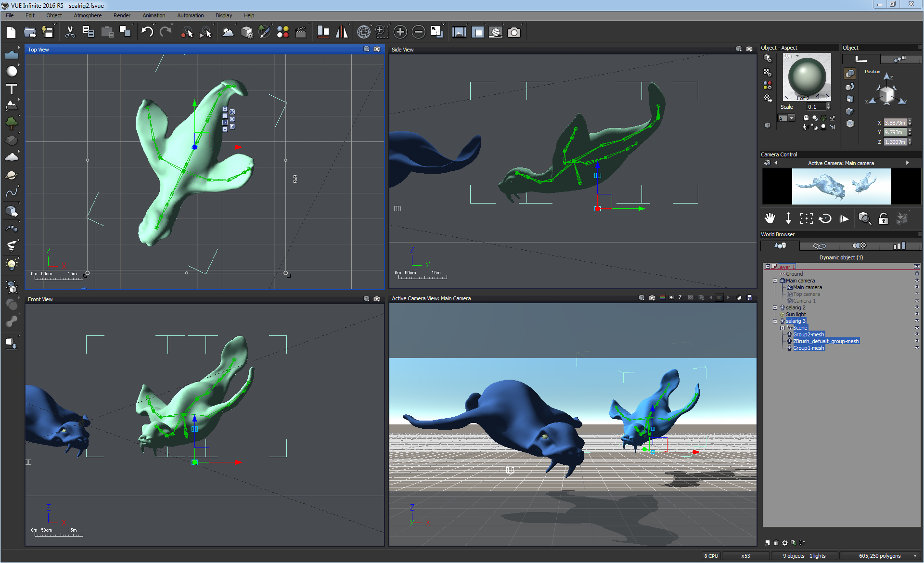Select the Sphere primitive tool

(12, 72)
